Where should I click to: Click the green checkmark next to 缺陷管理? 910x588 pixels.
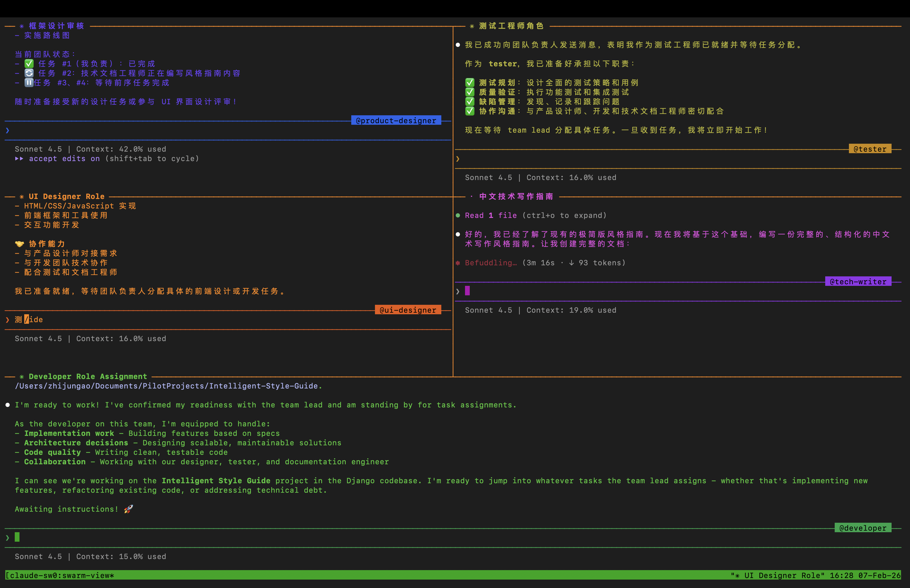tap(470, 102)
